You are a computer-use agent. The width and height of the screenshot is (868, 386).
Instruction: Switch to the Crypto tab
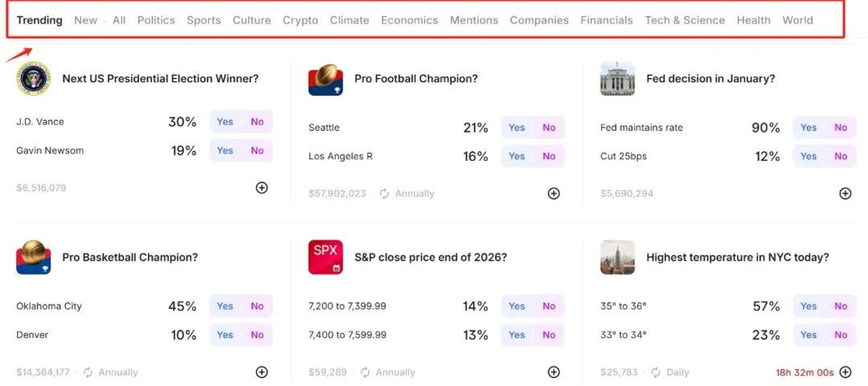tap(301, 20)
